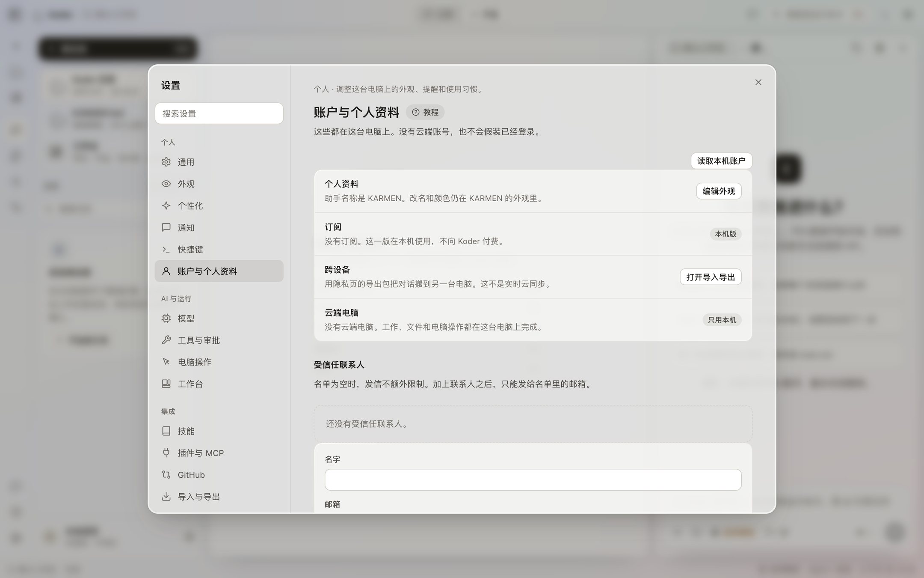The width and height of the screenshot is (924, 578).
Task: Select the 技能 book icon
Action: pyautogui.click(x=166, y=431)
